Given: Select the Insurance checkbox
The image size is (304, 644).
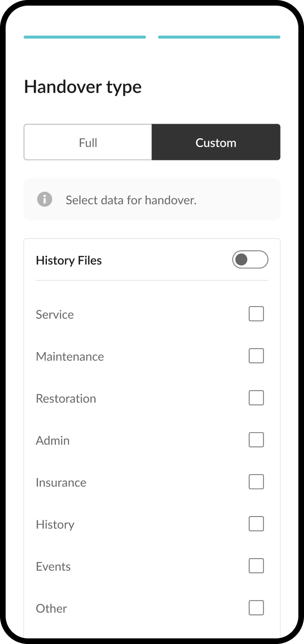Looking at the screenshot, I should point(256,481).
